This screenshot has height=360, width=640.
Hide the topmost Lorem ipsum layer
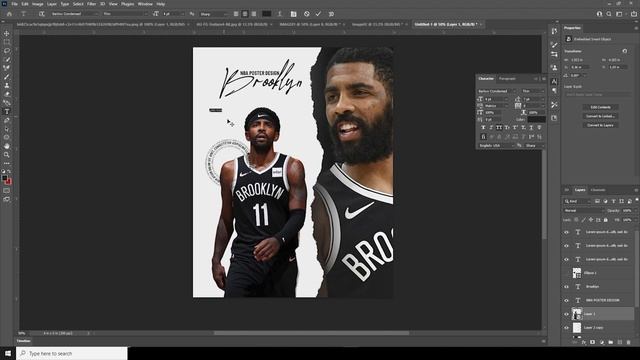tap(567, 232)
